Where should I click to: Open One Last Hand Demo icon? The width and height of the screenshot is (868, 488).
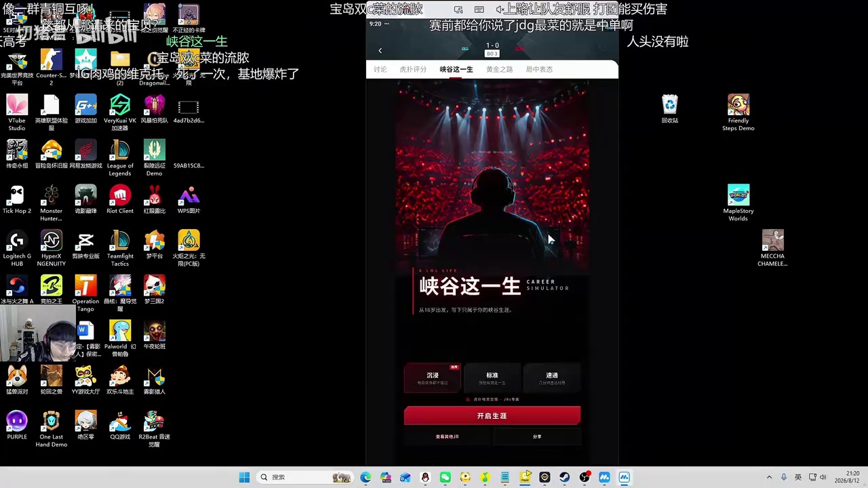click(51, 429)
